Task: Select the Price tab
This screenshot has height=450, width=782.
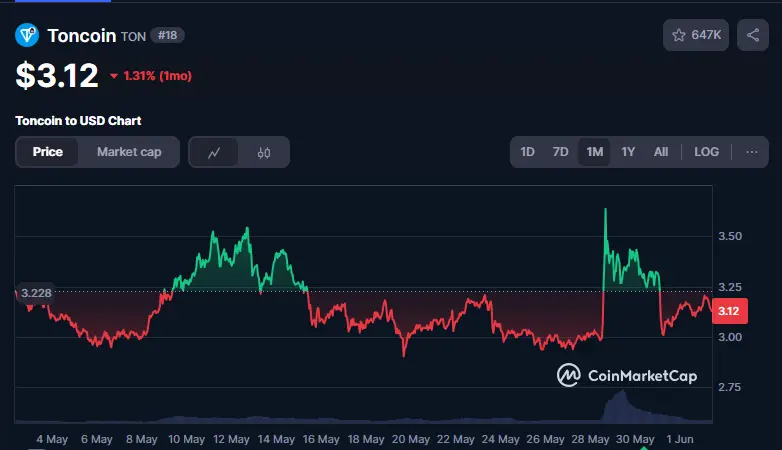Action: coord(47,152)
